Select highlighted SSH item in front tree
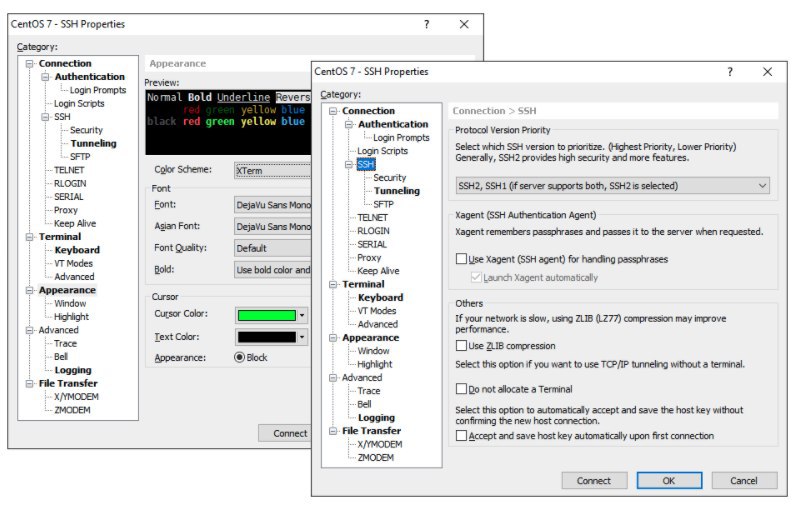The height and width of the screenshot is (516, 811). (366, 164)
